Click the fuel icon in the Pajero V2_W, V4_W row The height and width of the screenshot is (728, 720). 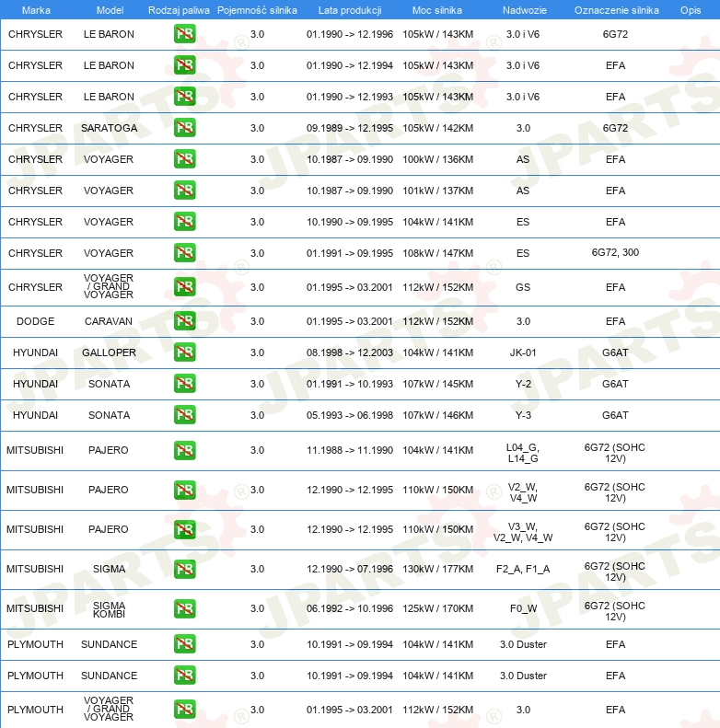185,490
